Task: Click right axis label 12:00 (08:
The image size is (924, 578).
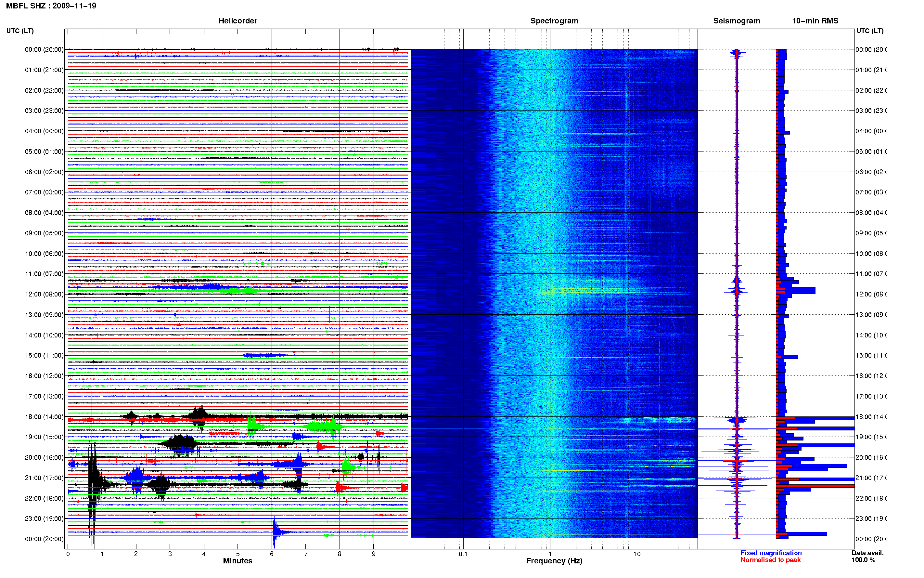Action: pos(871,294)
